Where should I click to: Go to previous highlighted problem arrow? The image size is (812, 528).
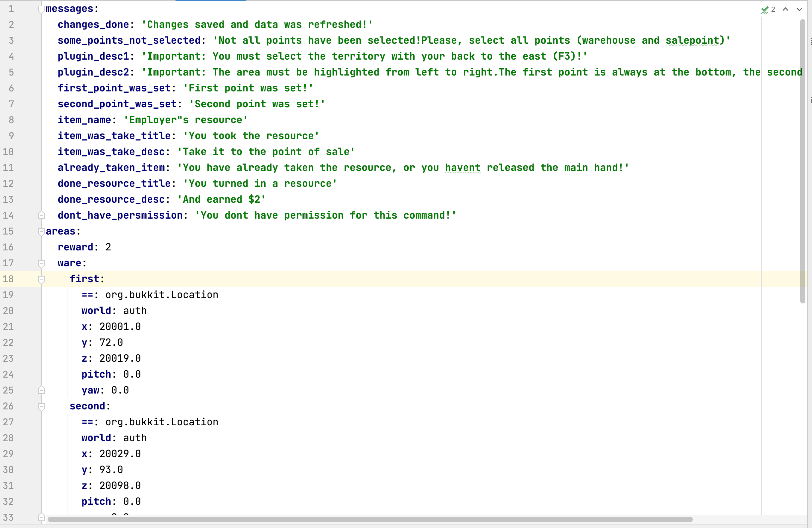click(786, 10)
